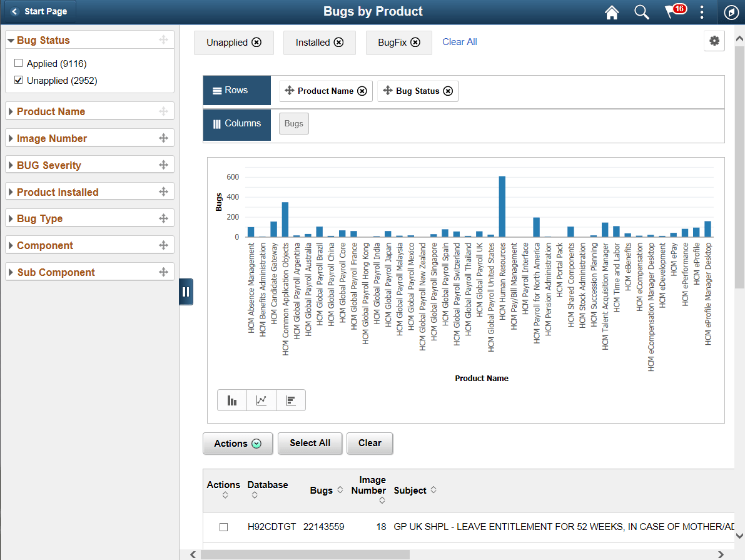The height and width of the screenshot is (560, 745).
Task: Switch to vertical bar chart view
Action: point(232,400)
